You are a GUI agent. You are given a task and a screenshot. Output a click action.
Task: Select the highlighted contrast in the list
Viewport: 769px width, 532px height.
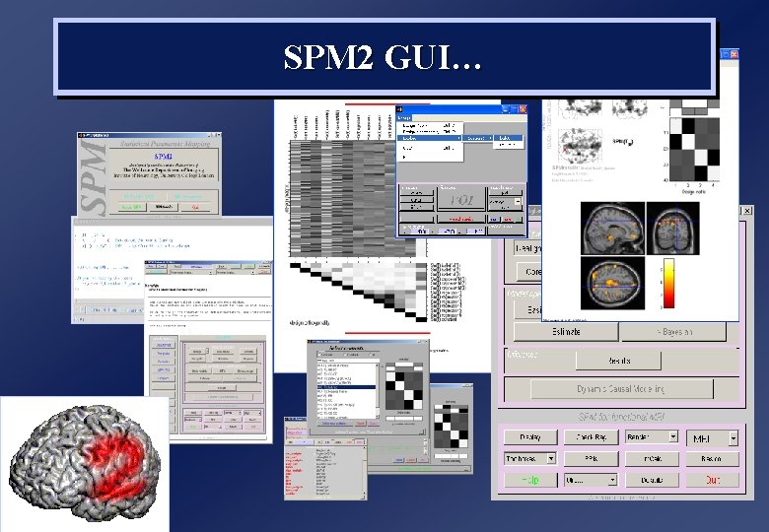[346, 387]
